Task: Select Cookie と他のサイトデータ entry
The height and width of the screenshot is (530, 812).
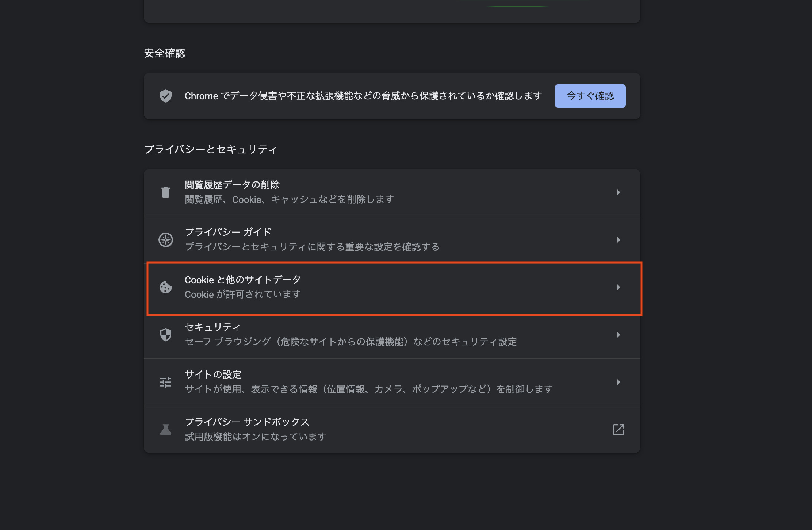Action: pos(392,287)
